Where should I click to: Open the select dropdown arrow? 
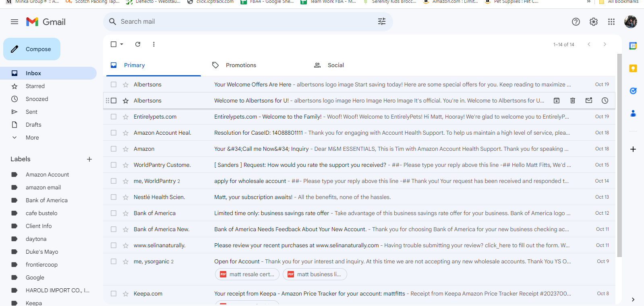122,44
